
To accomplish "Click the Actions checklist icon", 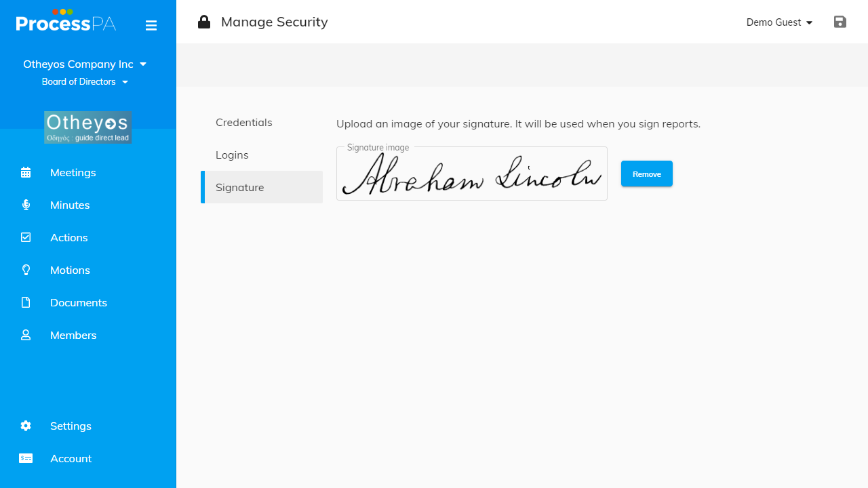I will point(26,237).
